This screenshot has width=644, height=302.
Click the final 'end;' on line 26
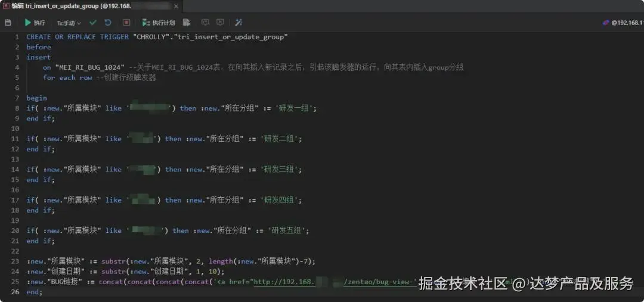tap(35, 292)
